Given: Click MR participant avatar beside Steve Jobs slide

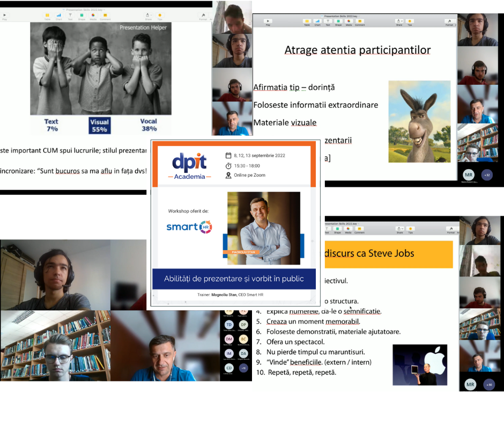Looking at the screenshot, I should tap(470, 384).
